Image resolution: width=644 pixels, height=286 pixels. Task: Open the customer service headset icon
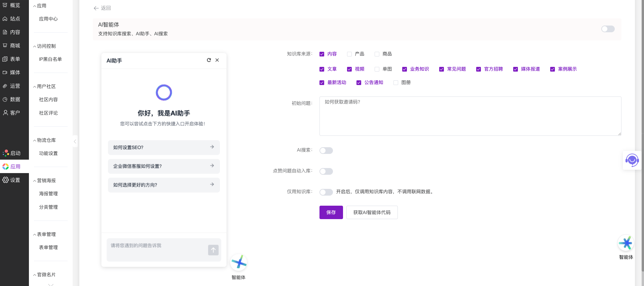(632, 160)
